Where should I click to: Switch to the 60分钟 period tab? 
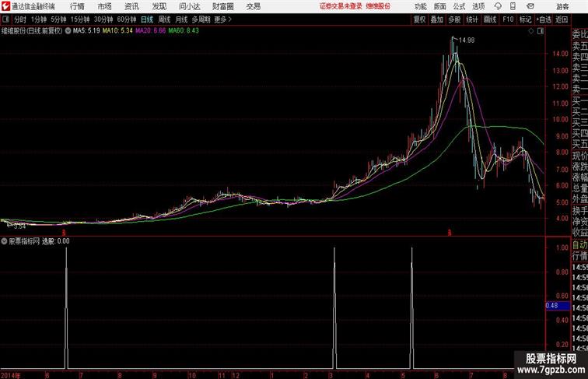tap(127, 19)
